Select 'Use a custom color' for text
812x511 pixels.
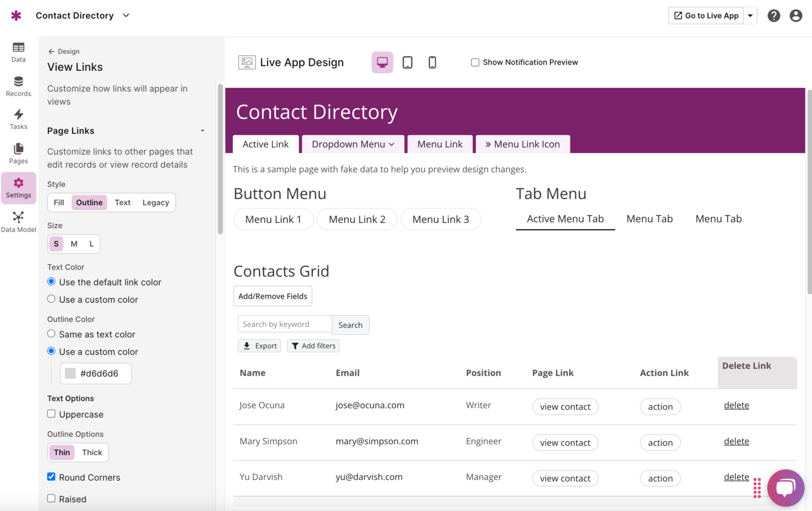click(51, 299)
